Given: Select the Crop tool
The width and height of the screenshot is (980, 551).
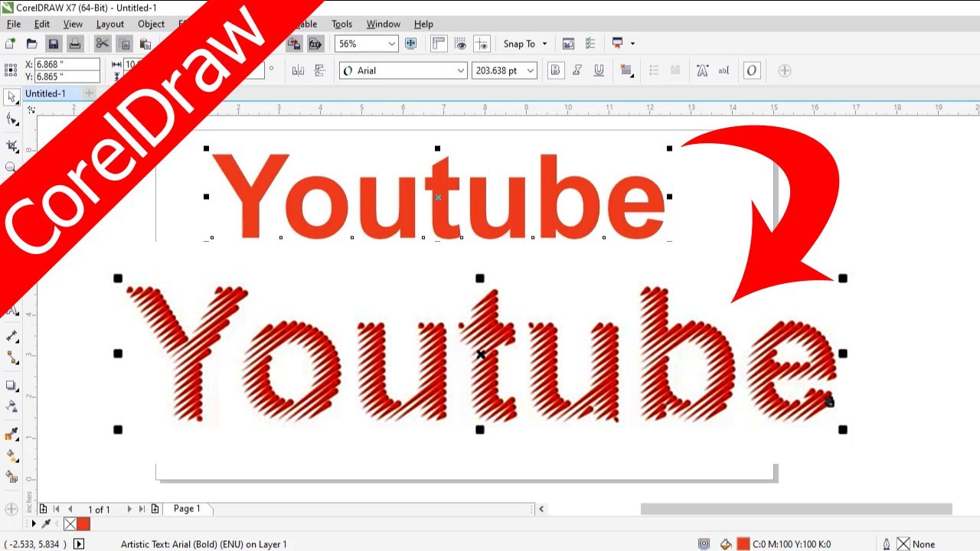Looking at the screenshot, I should [x=11, y=145].
